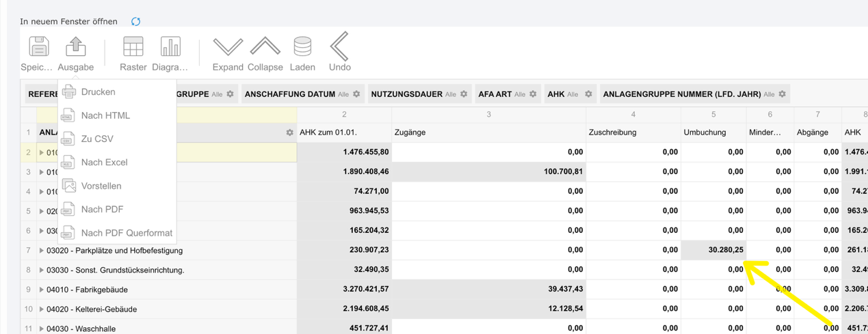Image resolution: width=868 pixels, height=334 pixels.
Task: Expand 04010 - Fabrikgebäude
Action: click(x=42, y=290)
